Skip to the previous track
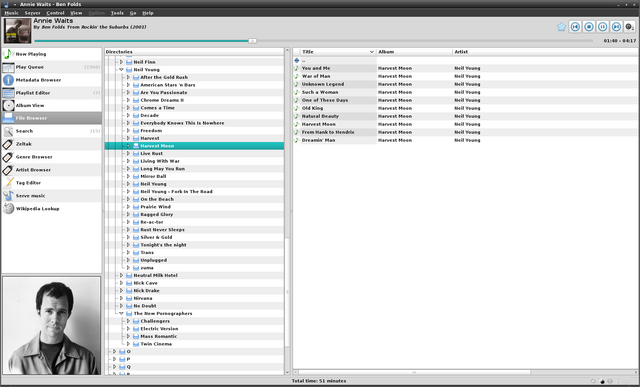The height and width of the screenshot is (387, 640). coord(575,27)
